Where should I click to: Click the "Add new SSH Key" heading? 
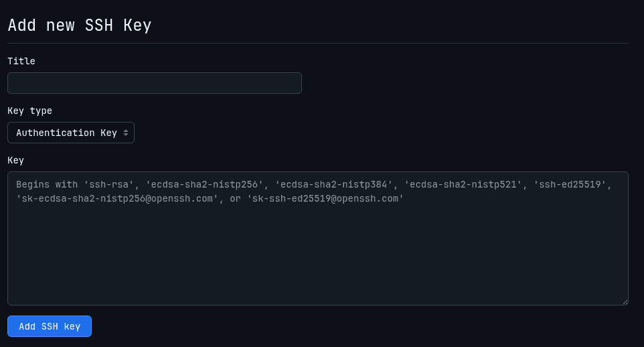[79, 25]
